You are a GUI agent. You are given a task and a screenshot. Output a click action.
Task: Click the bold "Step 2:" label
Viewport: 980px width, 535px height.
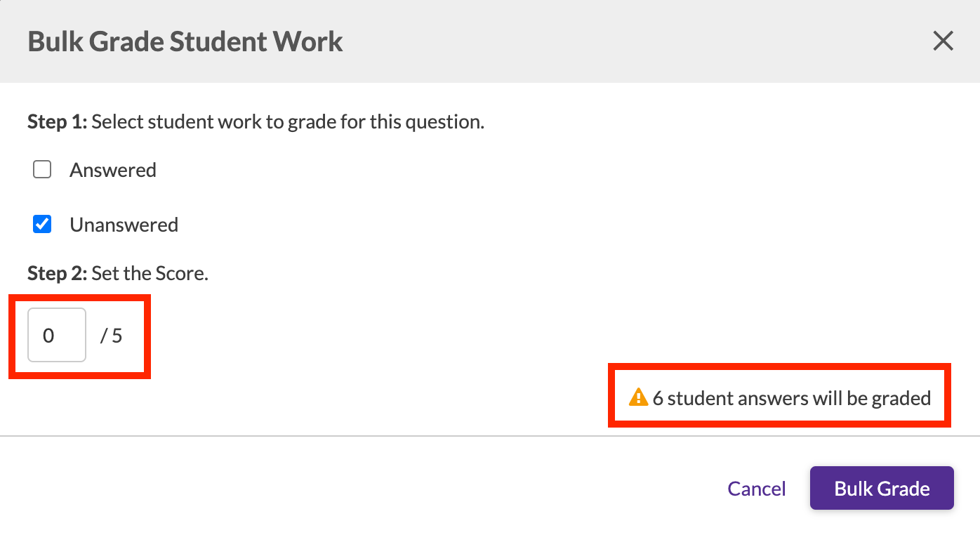(x=57, y=273)
